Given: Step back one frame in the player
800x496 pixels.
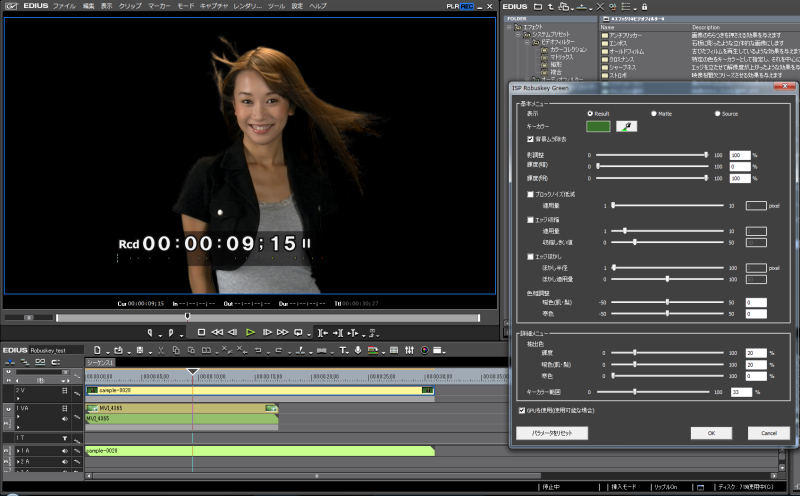Looking at the screenshot, I should [x=233, y=333].
